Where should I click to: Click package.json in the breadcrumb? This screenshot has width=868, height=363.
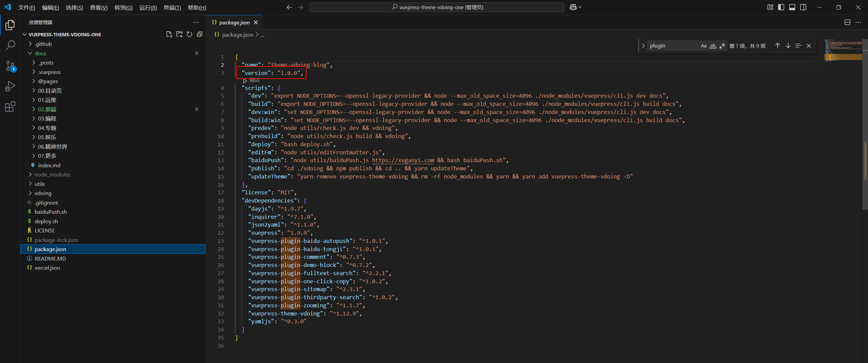[x=237, y=35]
